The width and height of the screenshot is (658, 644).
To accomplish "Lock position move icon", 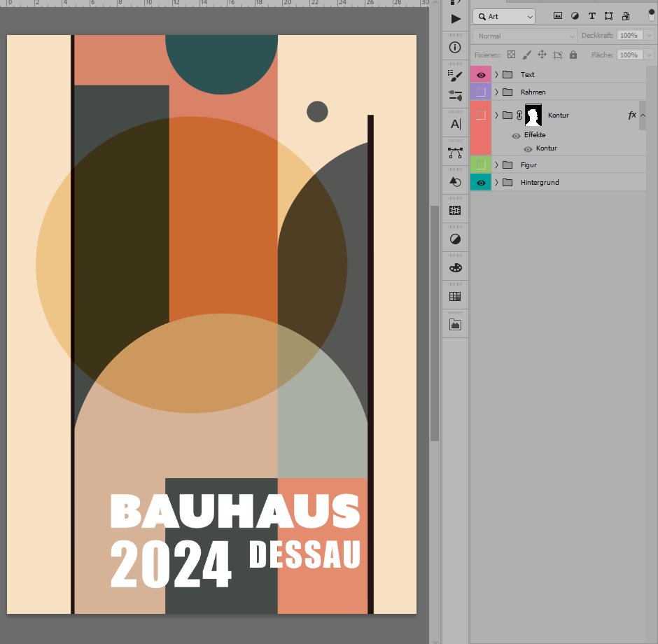I will click(x=542, y=55).
